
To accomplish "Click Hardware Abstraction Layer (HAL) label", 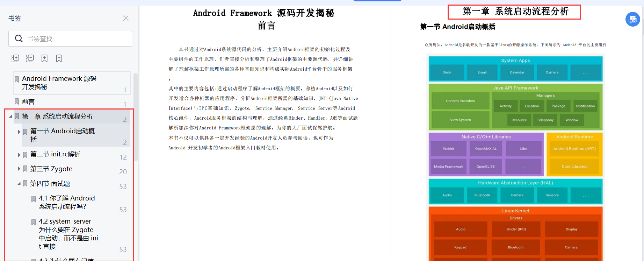I will coord(515,183).
